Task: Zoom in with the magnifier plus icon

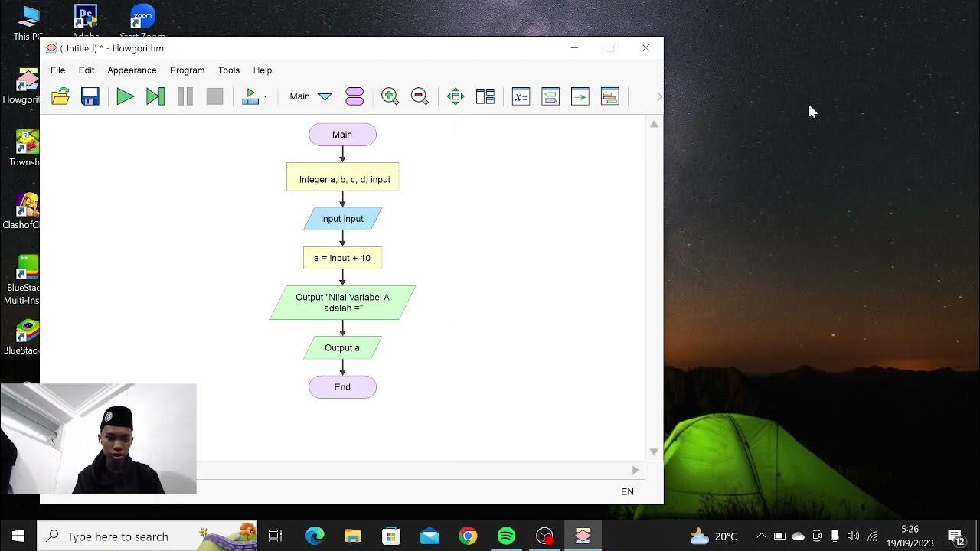Action: pyautogui.click(x=390, y=96)
